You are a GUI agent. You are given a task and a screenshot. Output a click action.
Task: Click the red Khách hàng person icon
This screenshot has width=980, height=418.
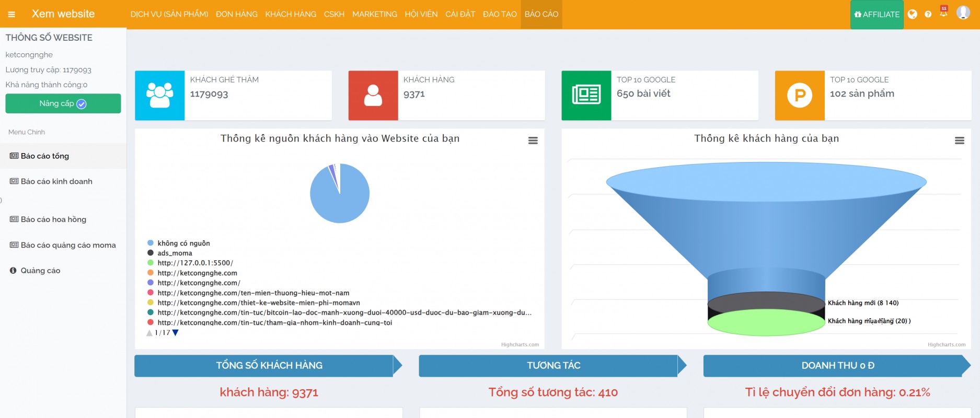pos(373,96)
